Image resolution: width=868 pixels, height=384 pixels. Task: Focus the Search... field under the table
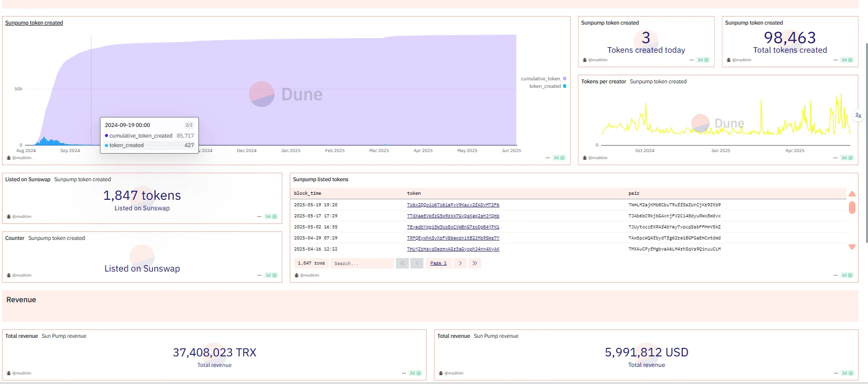[362, 263]
